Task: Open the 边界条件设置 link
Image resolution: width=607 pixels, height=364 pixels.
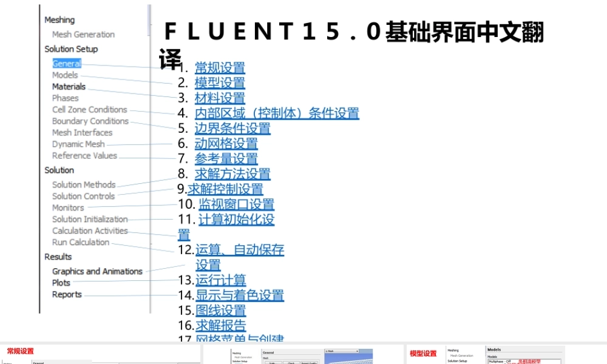Action: (232, 128)
